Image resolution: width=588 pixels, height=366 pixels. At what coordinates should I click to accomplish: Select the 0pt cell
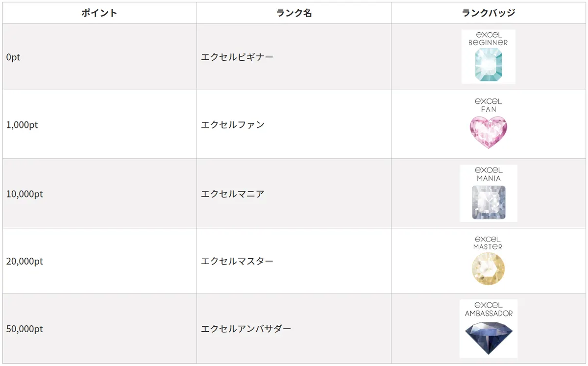pyautogui.click(x=99, y=57)
